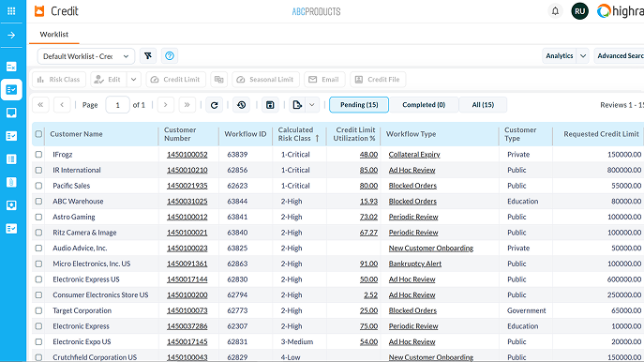Toggle the select-all checkbox in table header
Screen dimensions: 644x362
tap(38, 134)
